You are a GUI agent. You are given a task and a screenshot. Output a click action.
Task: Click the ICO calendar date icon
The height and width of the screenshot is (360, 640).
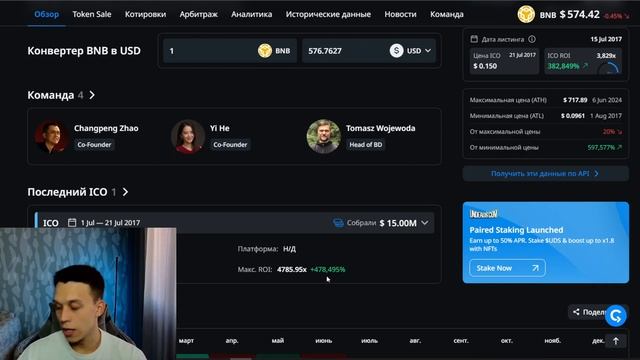coord(72,222)
